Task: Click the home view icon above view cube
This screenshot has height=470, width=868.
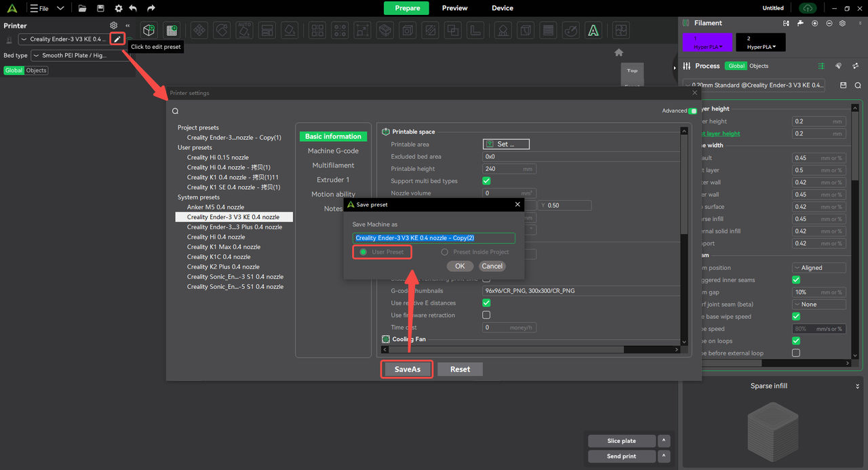Action: point(618,52)
